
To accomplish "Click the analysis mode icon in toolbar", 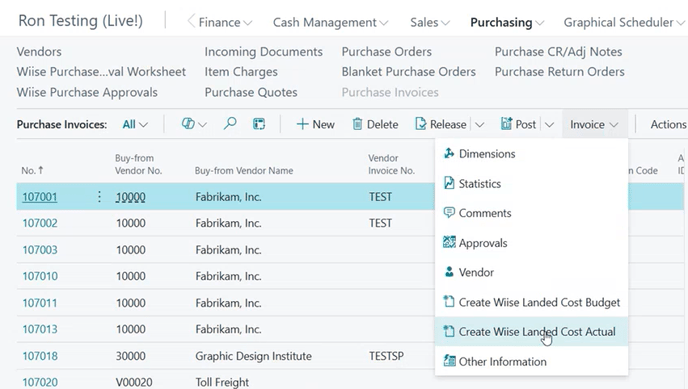I will pos(188,124).
